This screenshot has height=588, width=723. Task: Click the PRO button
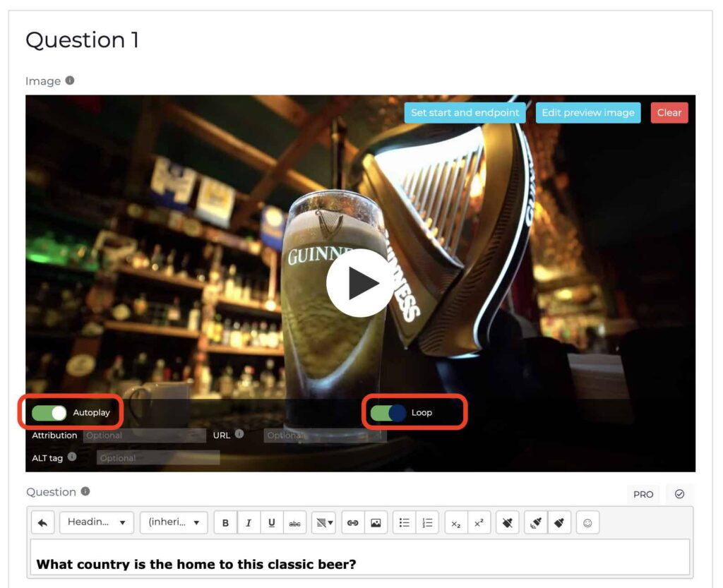coord(643,494)
